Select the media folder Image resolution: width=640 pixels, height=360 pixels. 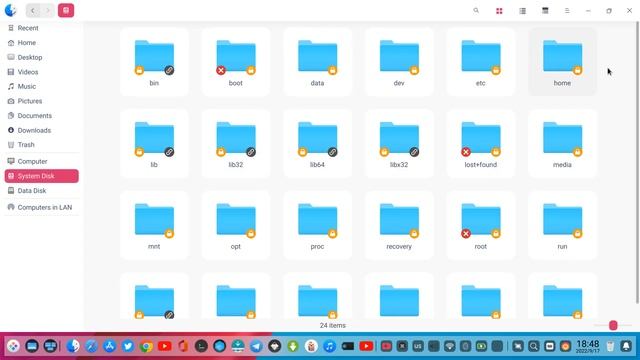[x=562, y=144]
